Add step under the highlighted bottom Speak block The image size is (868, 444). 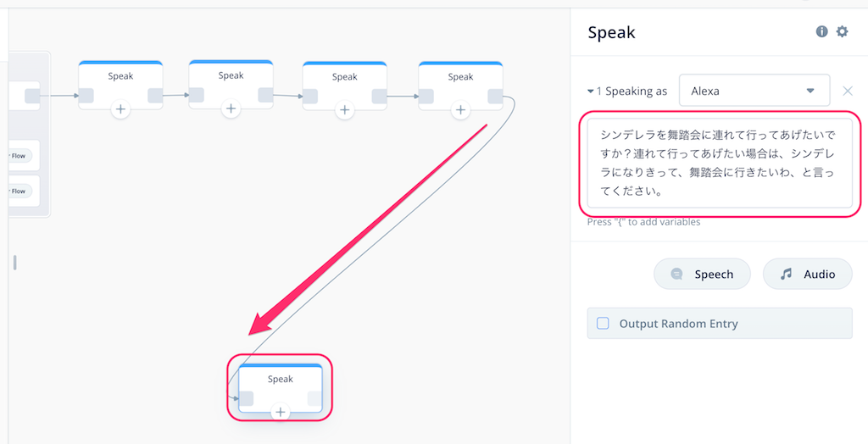281,412
